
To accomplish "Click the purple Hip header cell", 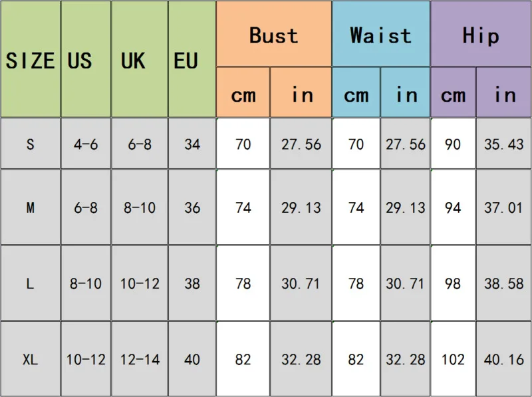I will point(480,35).
